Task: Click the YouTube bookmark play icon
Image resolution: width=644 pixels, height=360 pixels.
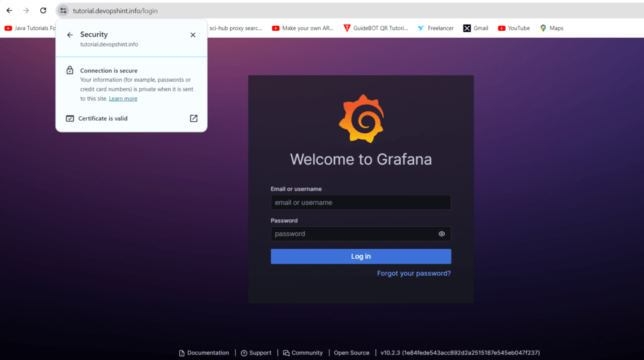Action: [x=501, y=28]
